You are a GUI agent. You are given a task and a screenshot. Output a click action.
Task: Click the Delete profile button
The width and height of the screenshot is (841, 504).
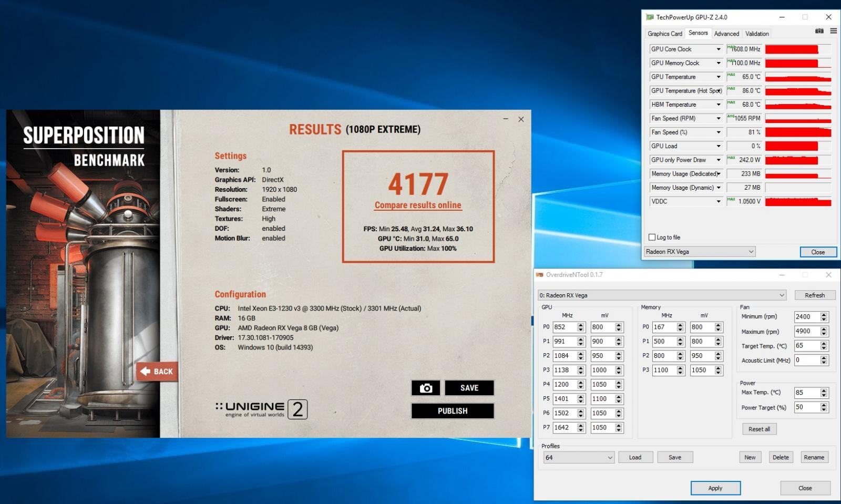tap(781, 457)
